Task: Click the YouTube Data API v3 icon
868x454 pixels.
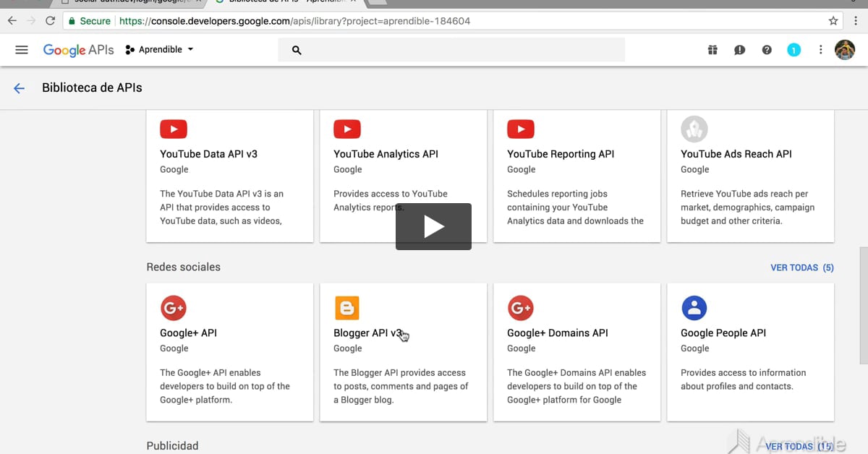Action: pos(174,129)
